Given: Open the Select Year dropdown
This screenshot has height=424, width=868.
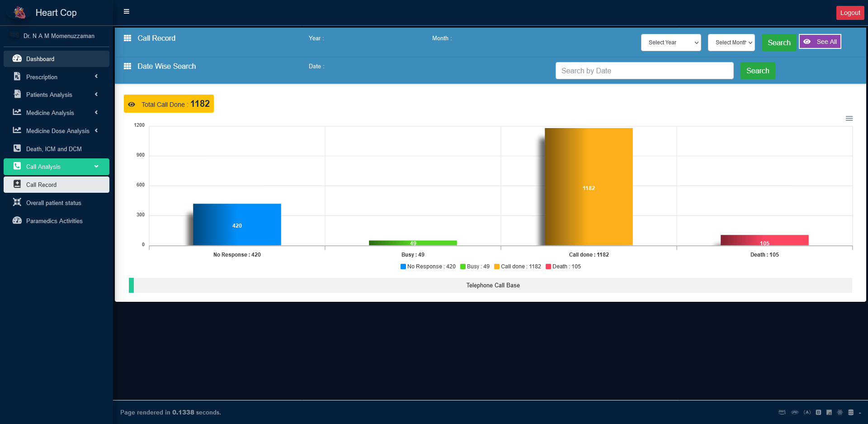Looking at the screenshot, I should coord(671,43).
